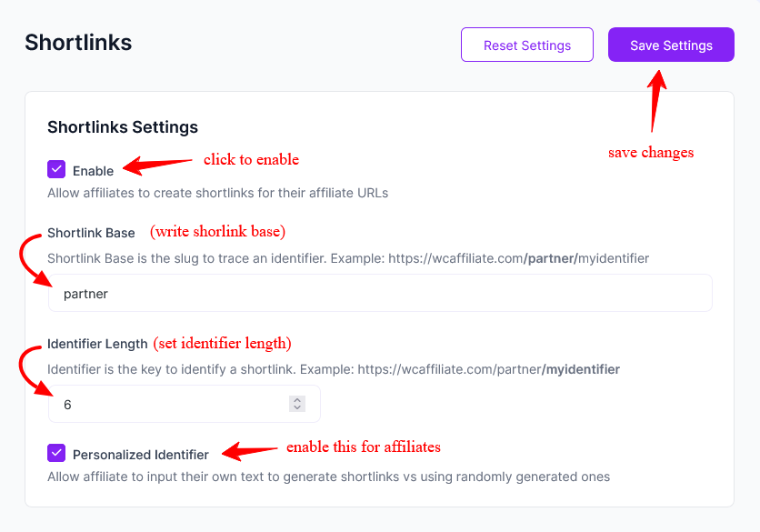
Task: Click the 'enable this for affiliates' annotation
Action: tap(363, 447)
